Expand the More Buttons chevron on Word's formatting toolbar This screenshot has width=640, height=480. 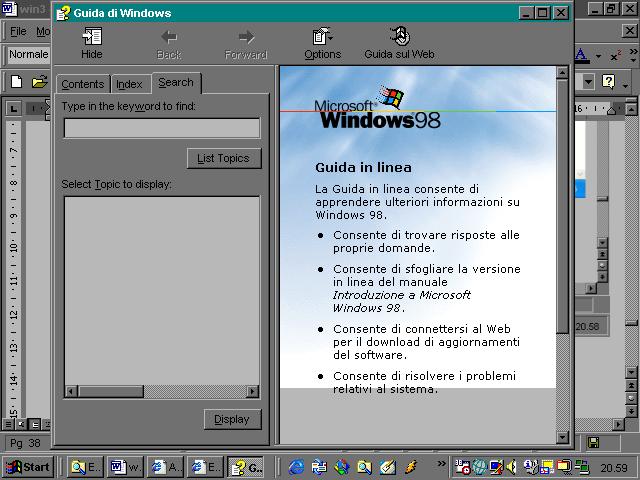(x=633, y=56)
